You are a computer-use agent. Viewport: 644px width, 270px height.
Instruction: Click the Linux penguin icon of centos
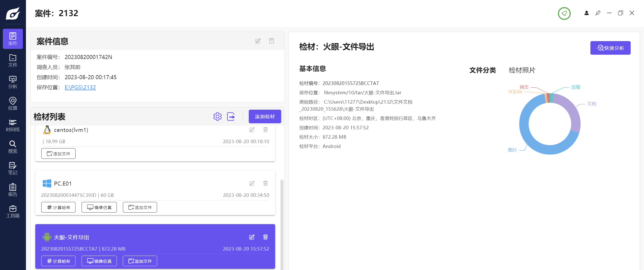coord(47,130)
